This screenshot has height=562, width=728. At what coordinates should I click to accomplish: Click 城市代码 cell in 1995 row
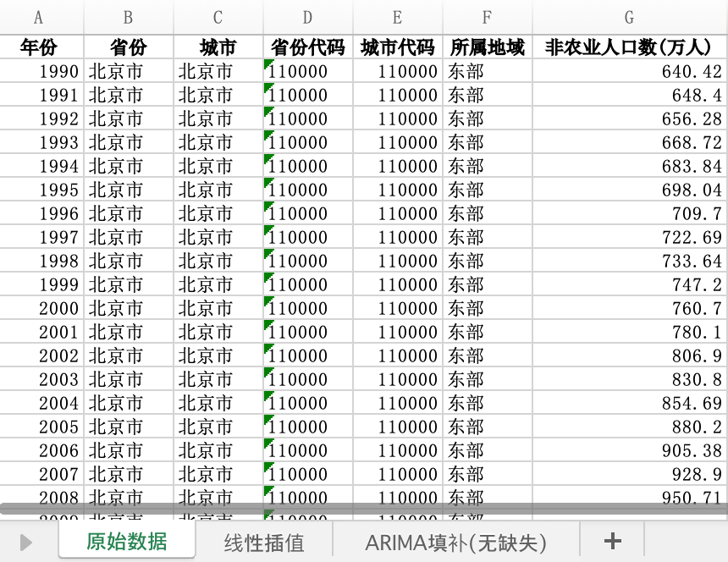pos(398,190)
